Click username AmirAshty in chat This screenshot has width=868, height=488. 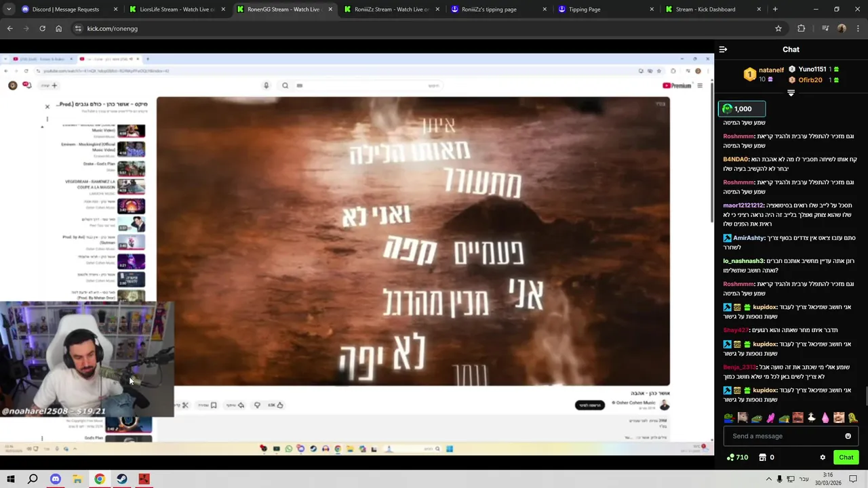point(749,238)
